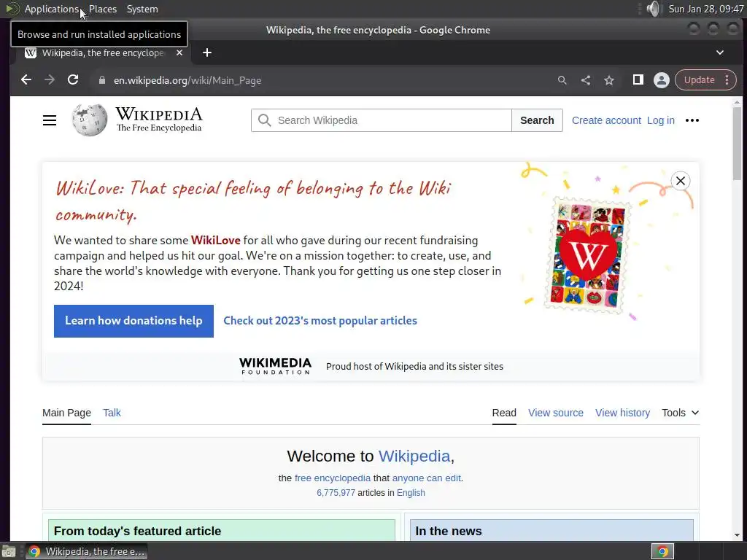
Task: Go back with the browser back arrow
Action: [26, 80]
